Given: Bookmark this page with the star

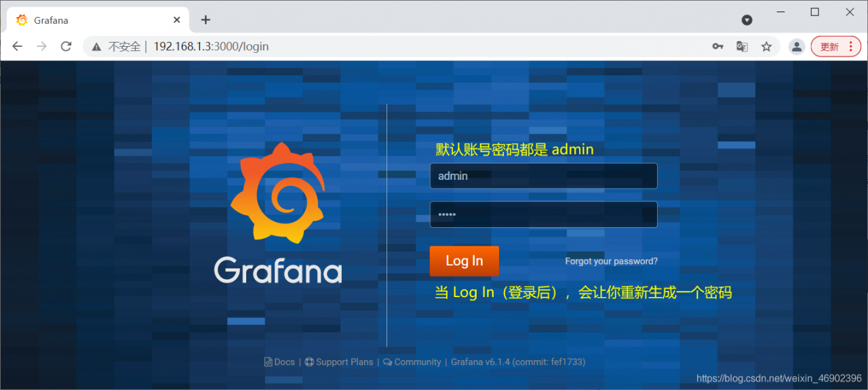Looking at the screenshot, I should point(766,46).
